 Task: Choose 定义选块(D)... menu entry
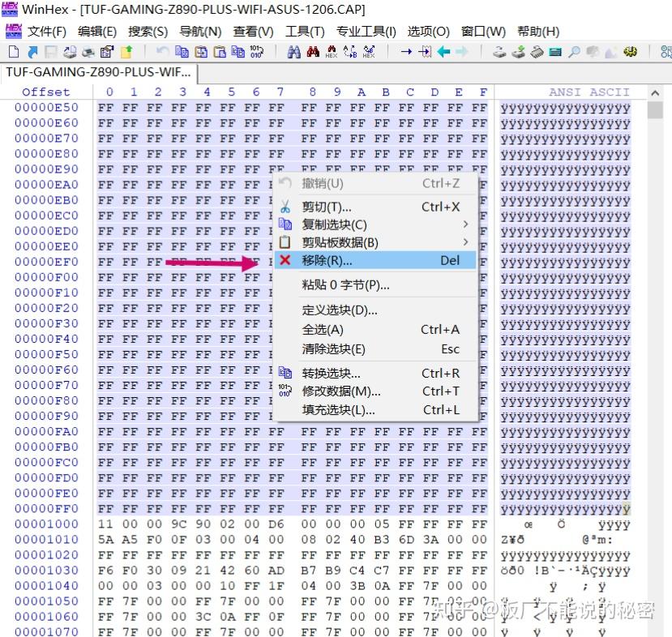376,310
